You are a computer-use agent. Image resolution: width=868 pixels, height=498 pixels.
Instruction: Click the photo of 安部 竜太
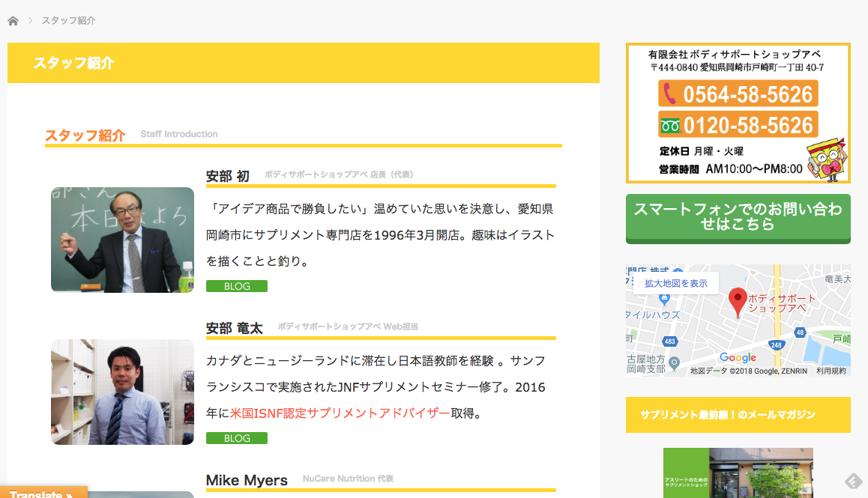pyautogui.click(x=122, y=392)
